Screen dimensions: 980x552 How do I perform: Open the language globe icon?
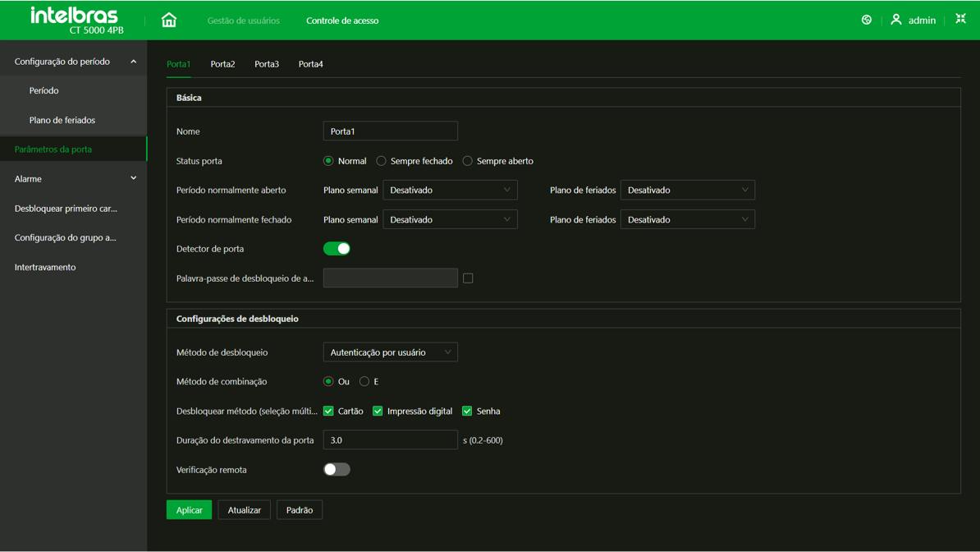pyautogui.click(x=867, y=20)
